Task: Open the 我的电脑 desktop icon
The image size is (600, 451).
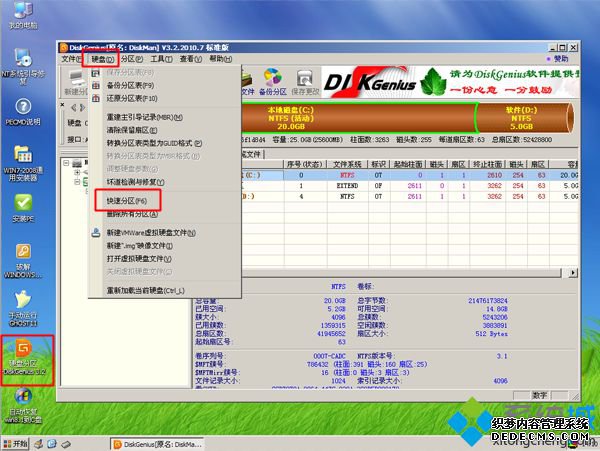Action: pos(23,15)
